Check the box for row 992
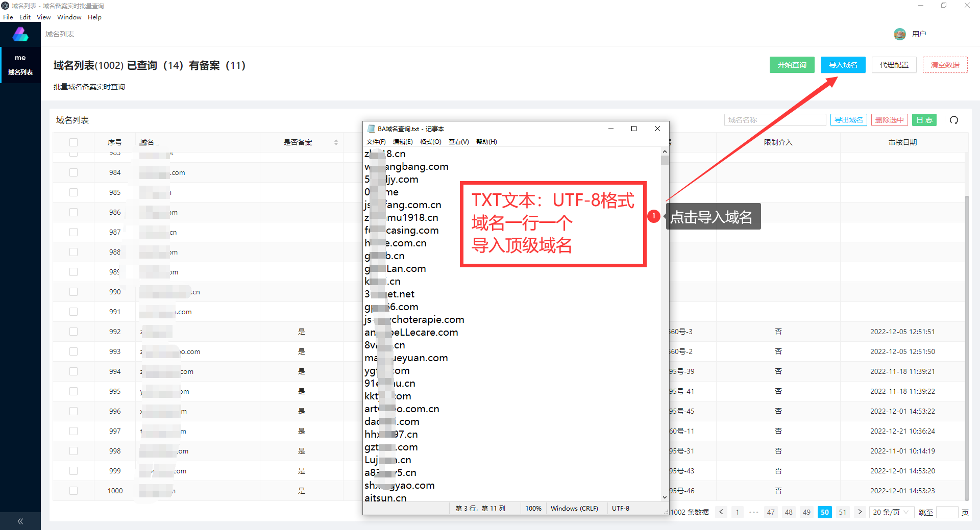This screenshot has width=980, height=530. tap(73, 332)
